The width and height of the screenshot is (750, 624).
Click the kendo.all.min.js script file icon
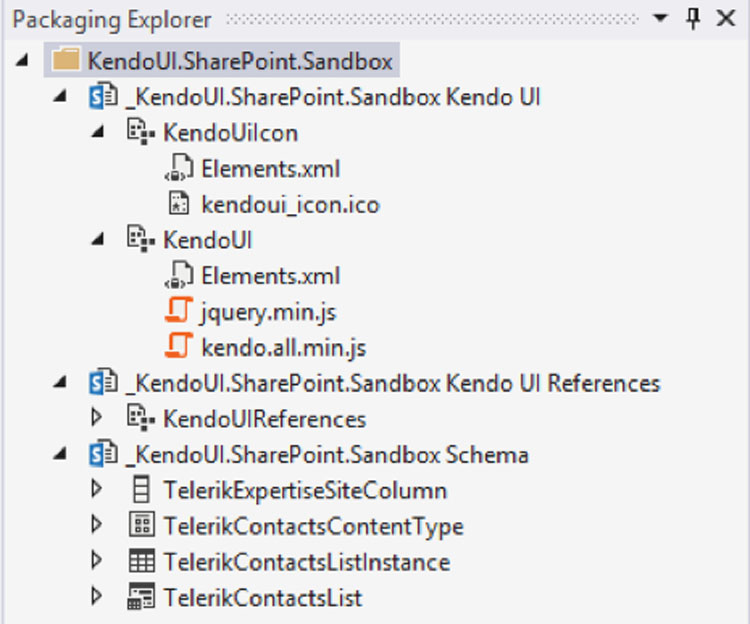click(176, 348)
